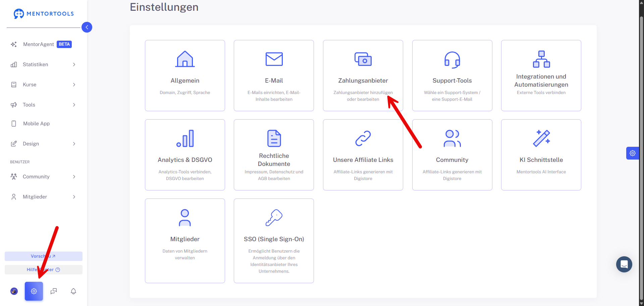Click the Affiliate Links chain icon
Image resolution: width=644 pixels, height=306 pixels.
click(x=363, y=138)
